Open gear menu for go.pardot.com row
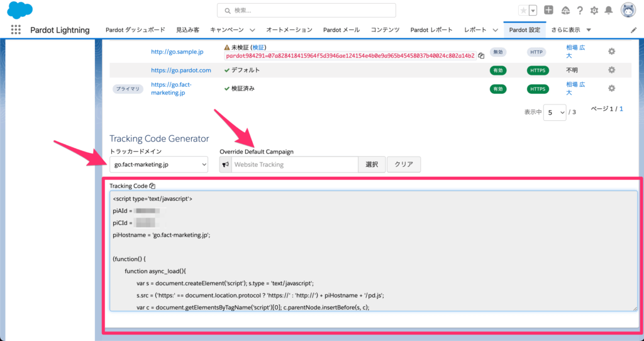Image resolution: width=644 pixels, height=341 pixels. pos(611,70)
